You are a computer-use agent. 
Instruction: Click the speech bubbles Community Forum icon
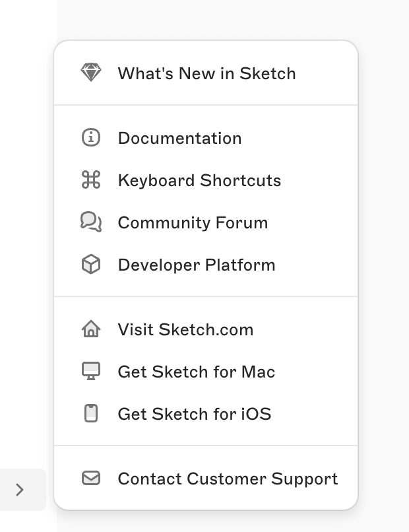[x=91, y=222]
